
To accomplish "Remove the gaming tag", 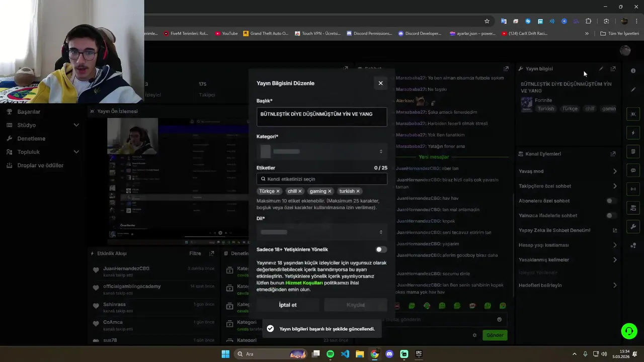I will (x=330, y=191).
